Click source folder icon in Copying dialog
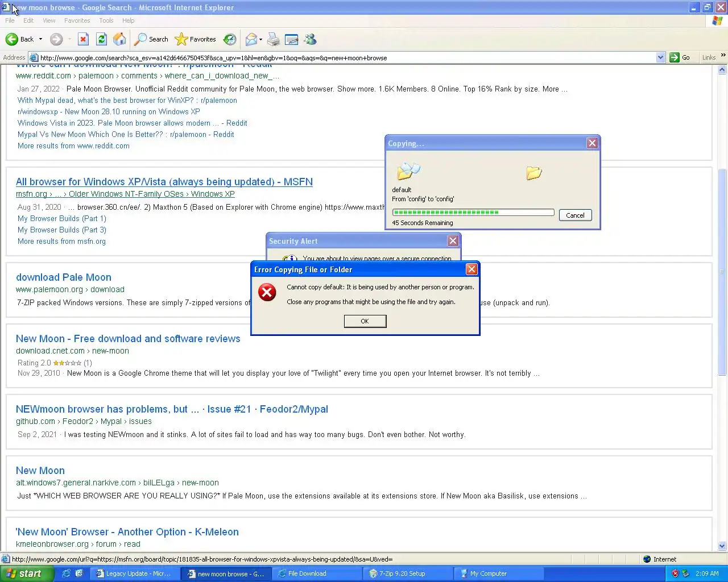Screen dimensions: 728x582 tap(408, 171)
